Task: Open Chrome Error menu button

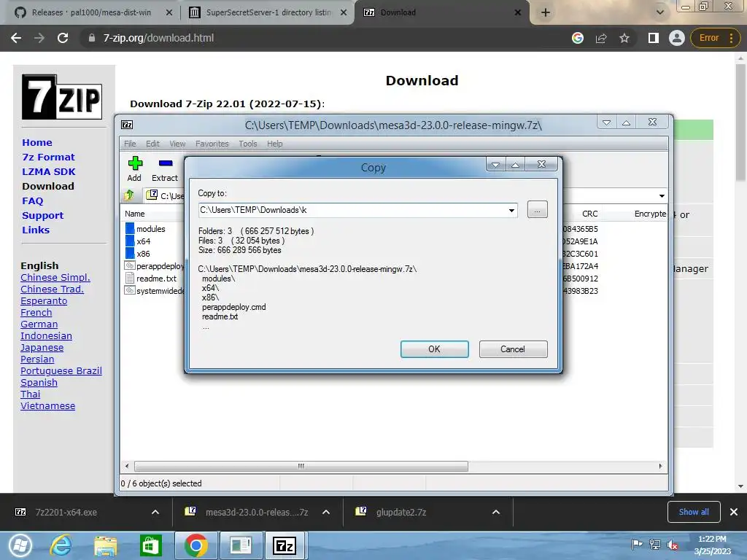Action: coord(715,38)
